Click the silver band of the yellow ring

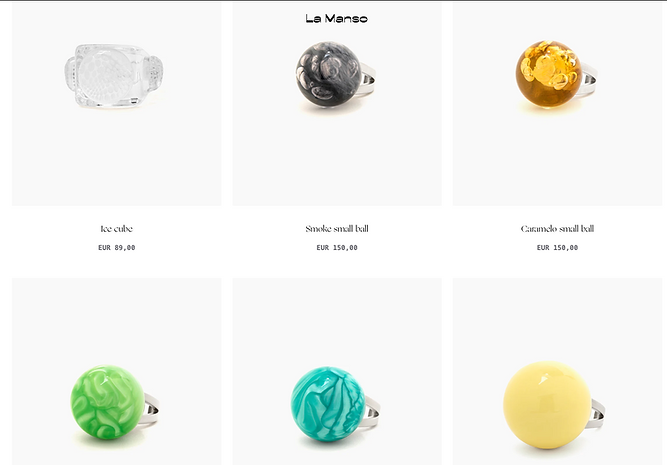(596, 414)
